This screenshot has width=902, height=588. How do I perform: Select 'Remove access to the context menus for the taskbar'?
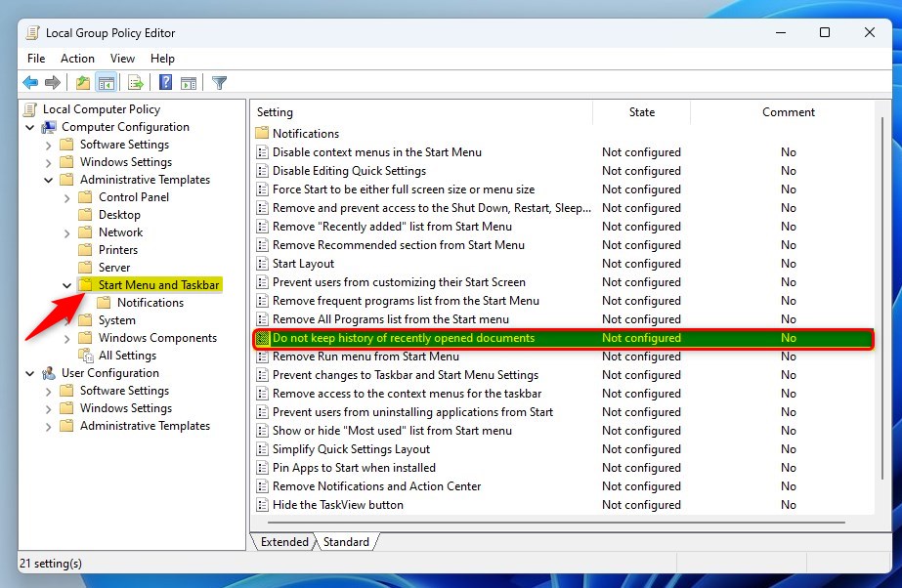pyautogui.click(x=407, y=394)
